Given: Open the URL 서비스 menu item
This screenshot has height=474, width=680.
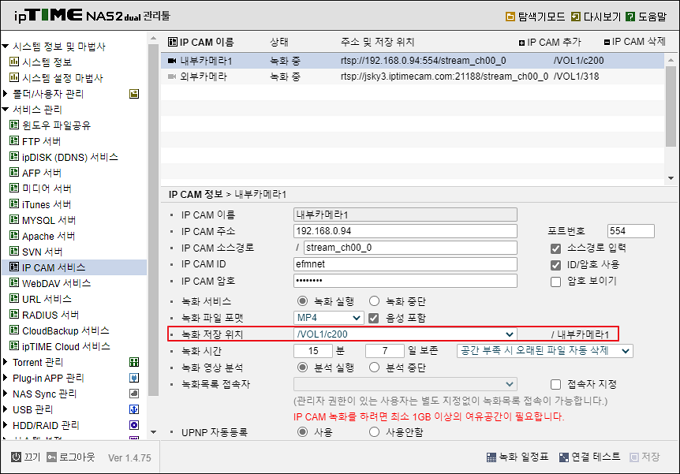Looking at the screenshot, I should click(47, 299).
